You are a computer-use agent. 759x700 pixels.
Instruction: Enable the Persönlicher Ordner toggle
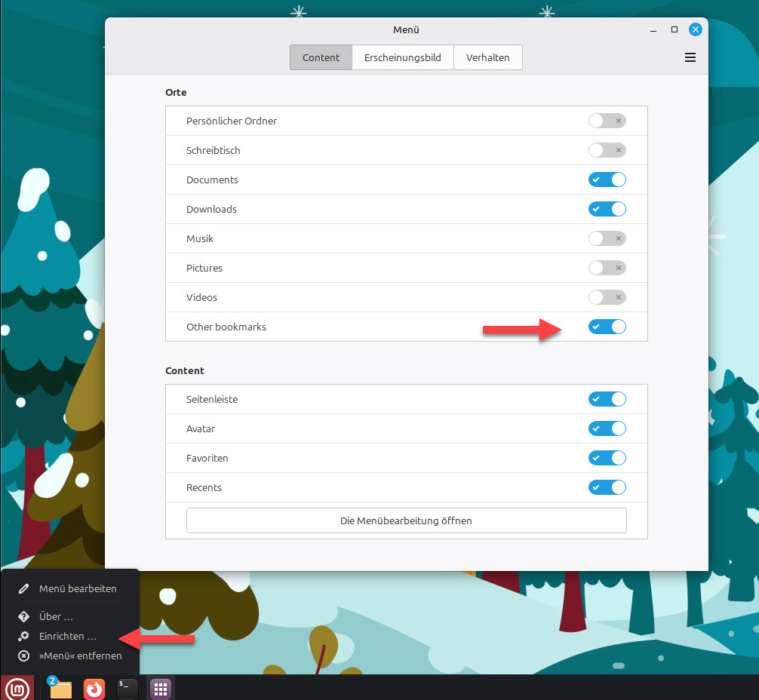coord(607,121)
